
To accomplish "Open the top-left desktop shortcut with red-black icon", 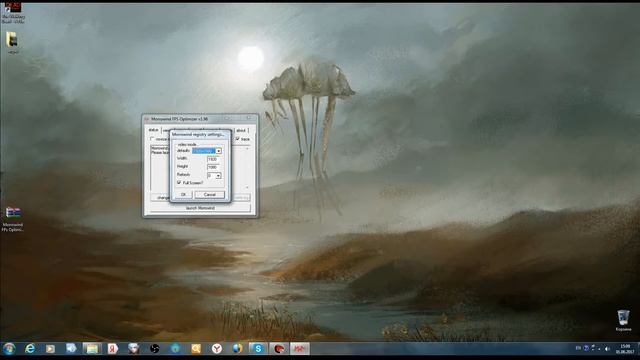I will point(12,12).
